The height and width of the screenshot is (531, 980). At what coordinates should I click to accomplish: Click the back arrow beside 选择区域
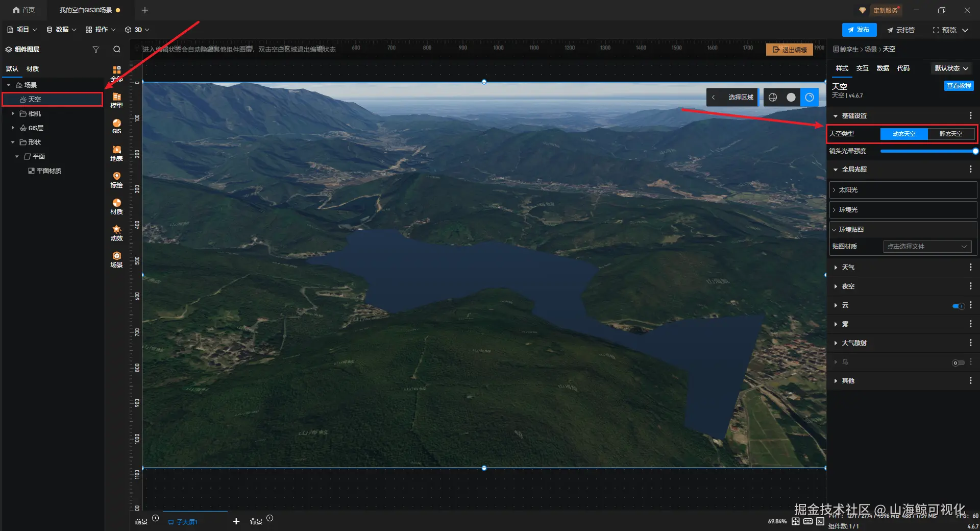[x=713, y=98]
